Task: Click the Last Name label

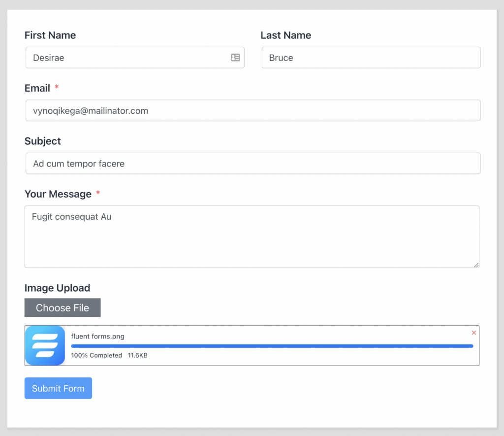Action: tap(286, 35)
